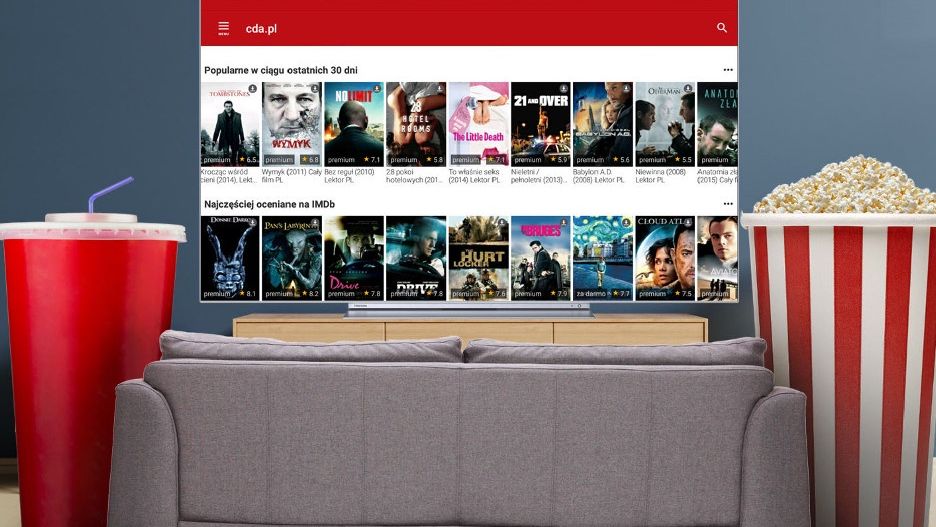Select the Pan's Labyrinth poster
The height and width of the screenshot is (527, 936).
click(292, 258)
